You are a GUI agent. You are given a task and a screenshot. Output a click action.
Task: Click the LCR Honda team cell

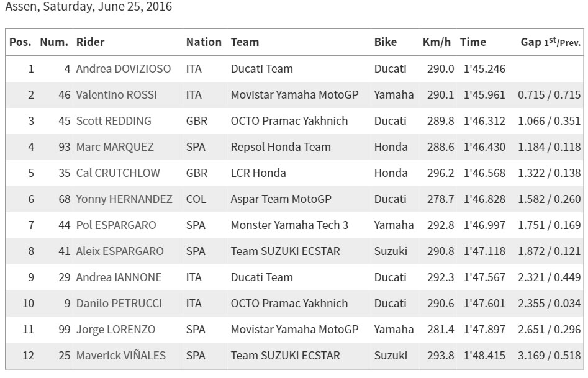[258, 173]
